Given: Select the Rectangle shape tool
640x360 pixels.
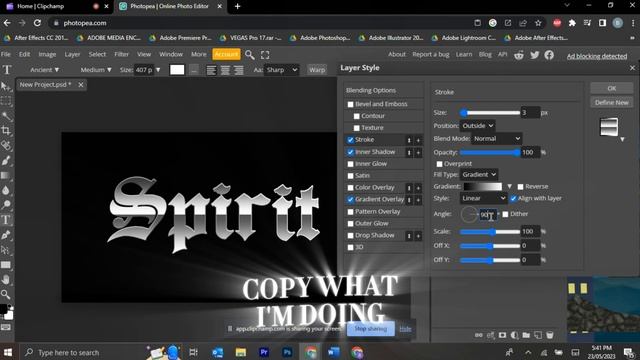Looking at the screenshot, I should pyautogui.click(x=6, y=265).
